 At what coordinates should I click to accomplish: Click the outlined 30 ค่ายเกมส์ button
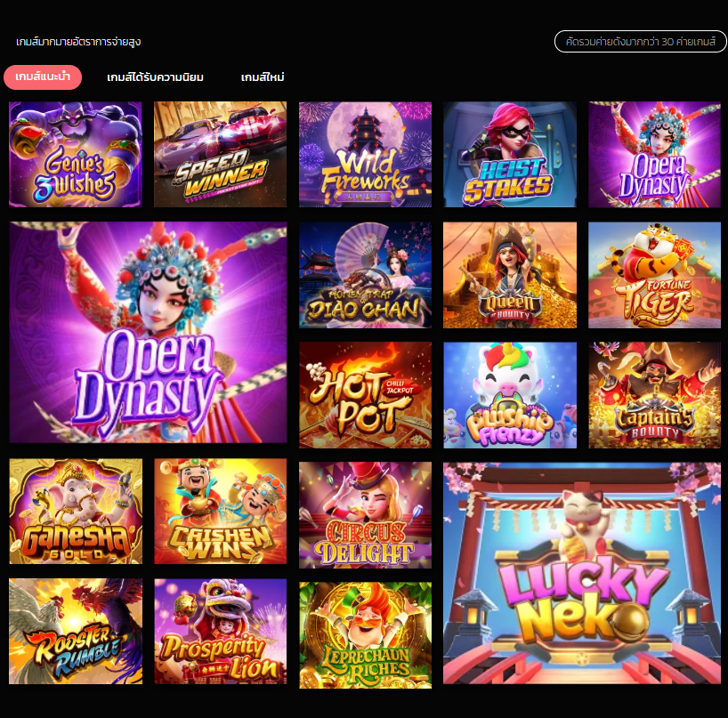coord(640,41)
